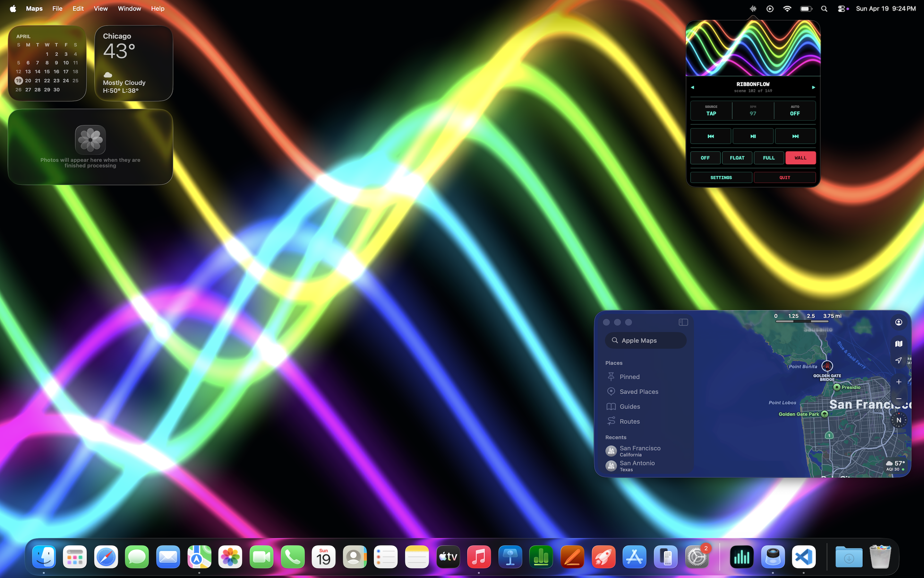Open Photos app from the Dock

pyautogui.click(x=230, y=557)
